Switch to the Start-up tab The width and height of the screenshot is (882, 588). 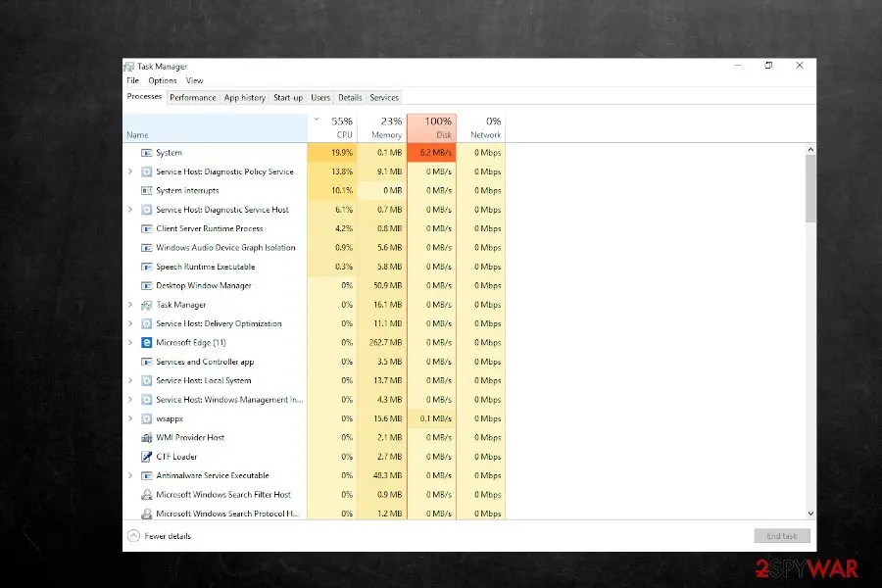pos(288,97)
